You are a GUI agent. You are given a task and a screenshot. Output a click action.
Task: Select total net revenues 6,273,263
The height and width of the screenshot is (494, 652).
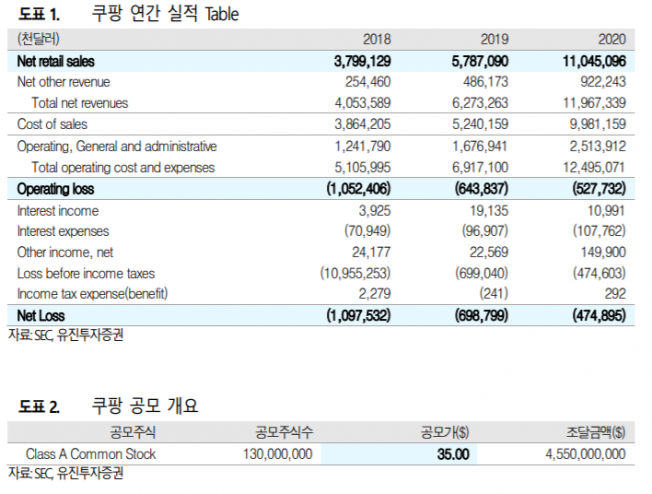pos(480,103)
